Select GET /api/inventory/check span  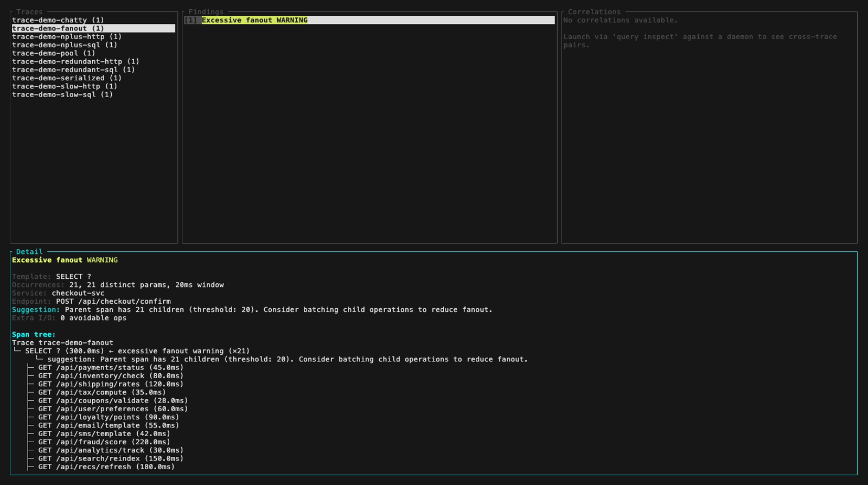click(x=111, y=376)
